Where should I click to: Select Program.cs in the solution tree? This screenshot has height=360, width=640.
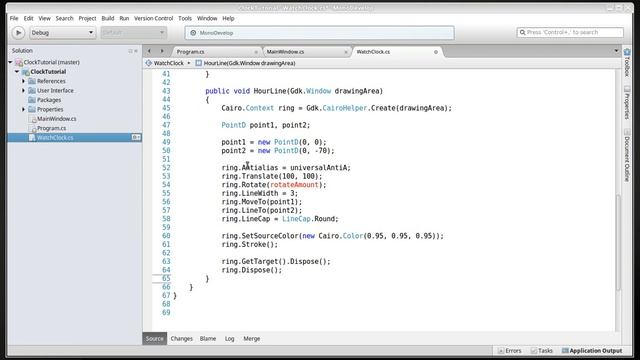51,128
